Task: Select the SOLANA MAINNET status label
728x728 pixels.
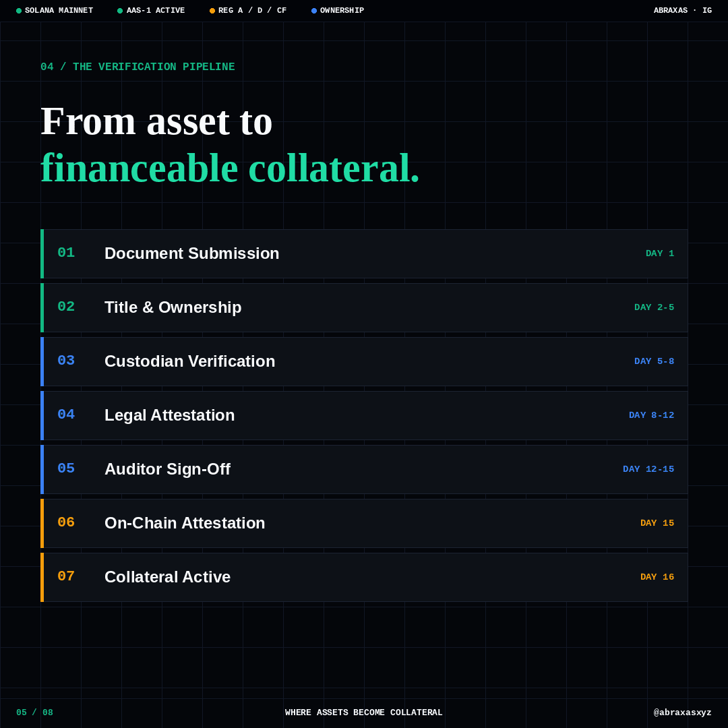Action: 59,10
